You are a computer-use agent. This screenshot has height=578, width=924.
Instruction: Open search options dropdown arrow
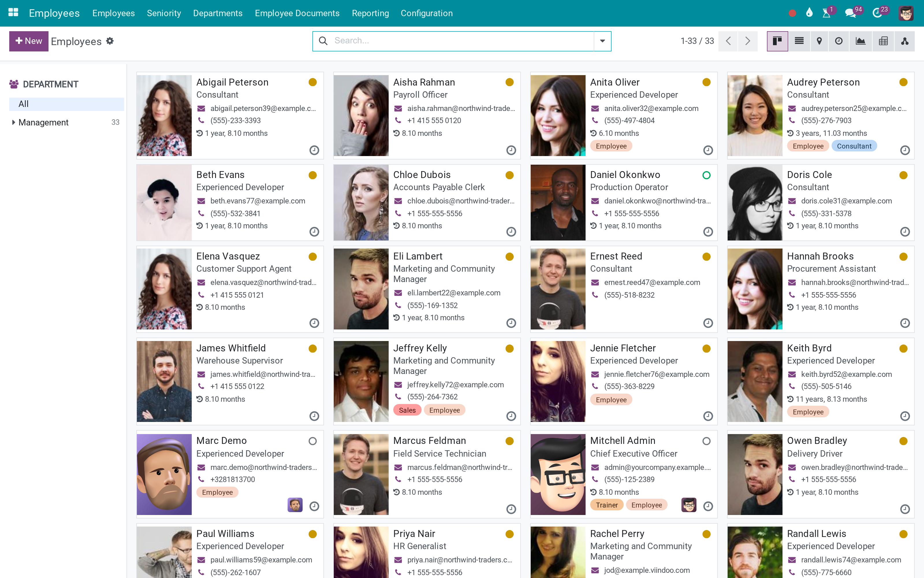click(603, 41)
